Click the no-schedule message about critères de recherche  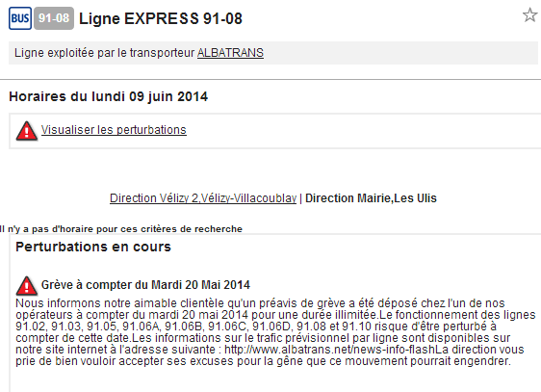tap(121, 229)
